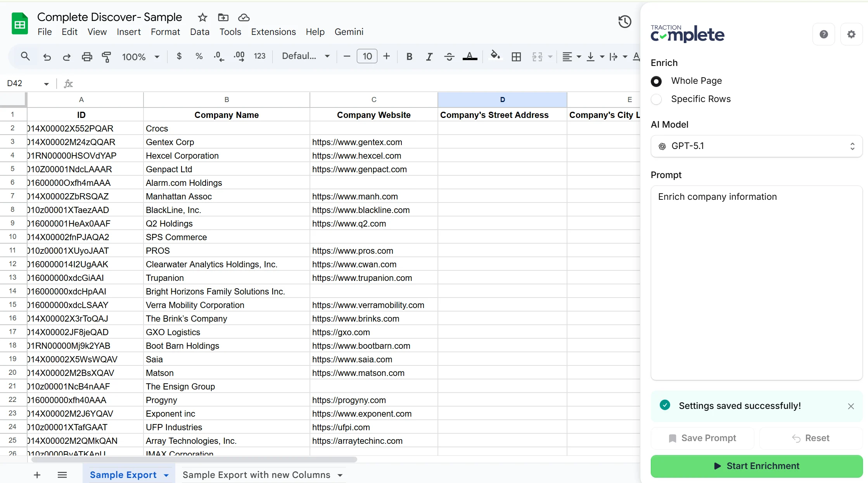The width and height of the screenshot is (868, 483).
Task: Open the fill color paint bucket
Action: (495, 55)
